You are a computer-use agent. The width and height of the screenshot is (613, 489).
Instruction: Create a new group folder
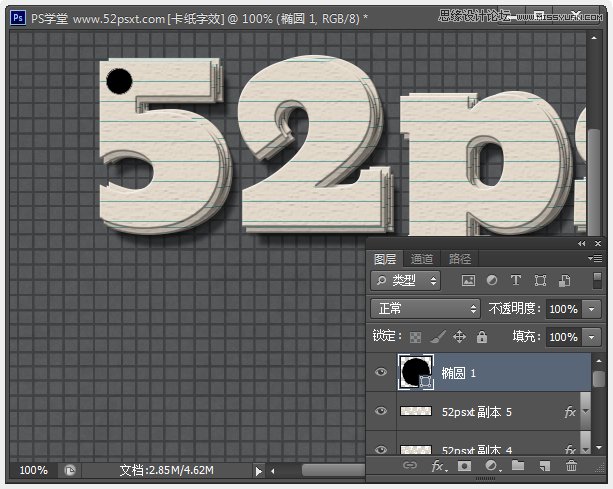click(x=517, y=466)
